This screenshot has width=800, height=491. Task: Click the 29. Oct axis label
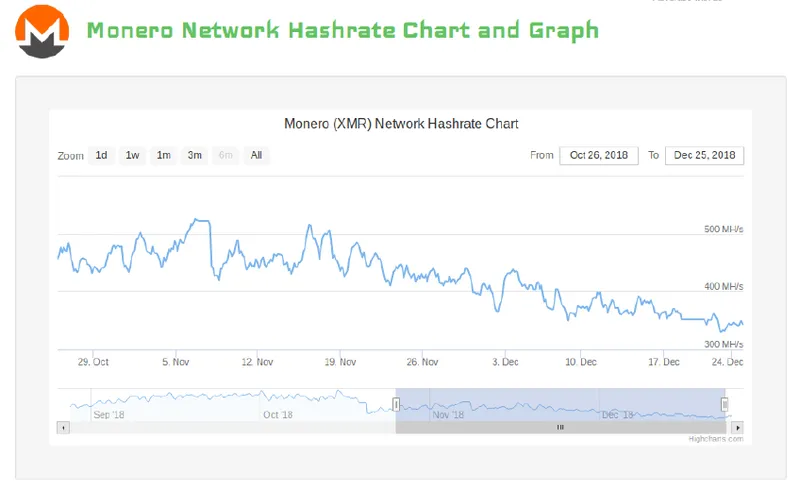pyautogui.click(x=93, y=362)
